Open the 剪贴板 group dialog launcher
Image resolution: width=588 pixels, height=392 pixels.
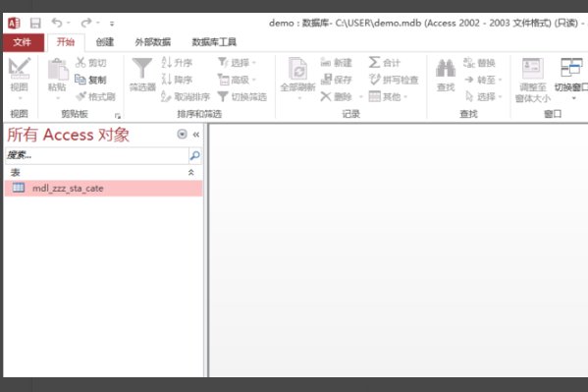(x=118, y=116)
